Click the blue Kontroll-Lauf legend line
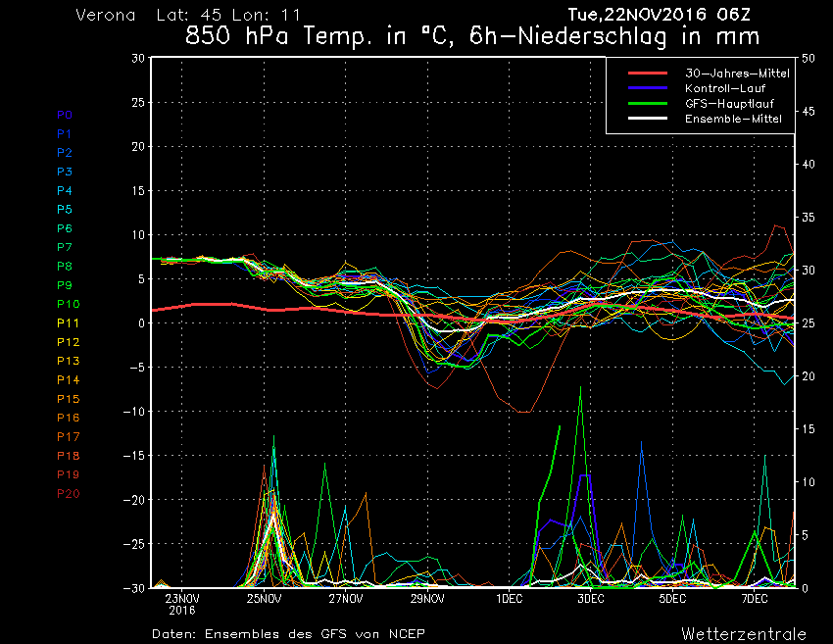 click(648, 88)
